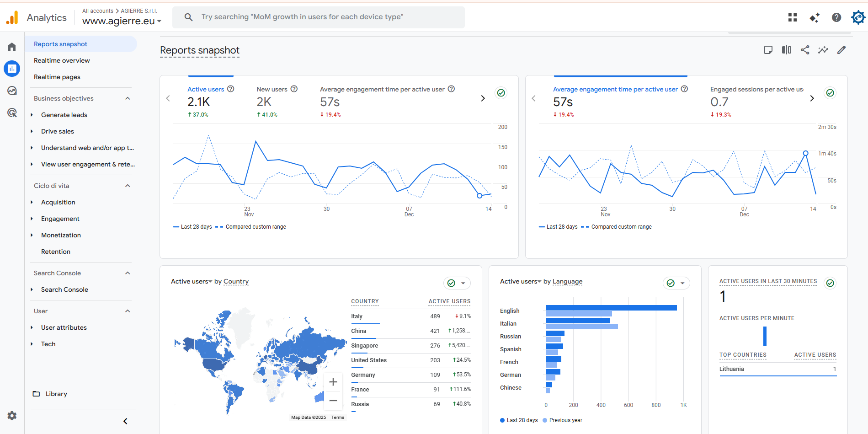Open the Library link
This screenshot has width=868, height=434.
(56, 394)
